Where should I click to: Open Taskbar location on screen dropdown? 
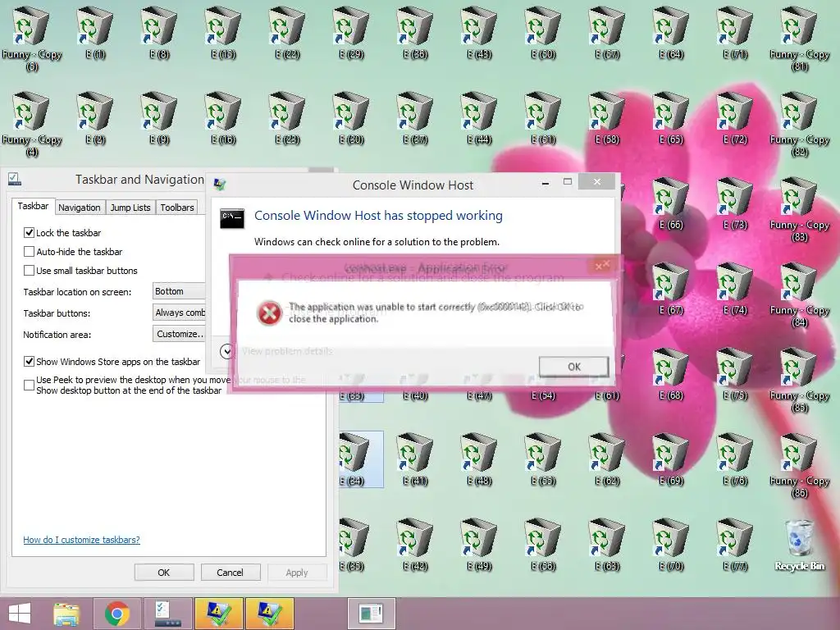point(179,291)
